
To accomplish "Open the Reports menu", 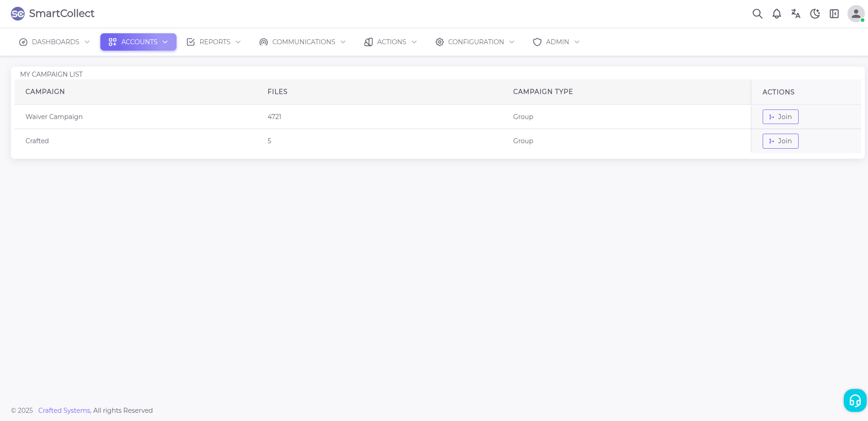I will [x=213, y=42].
